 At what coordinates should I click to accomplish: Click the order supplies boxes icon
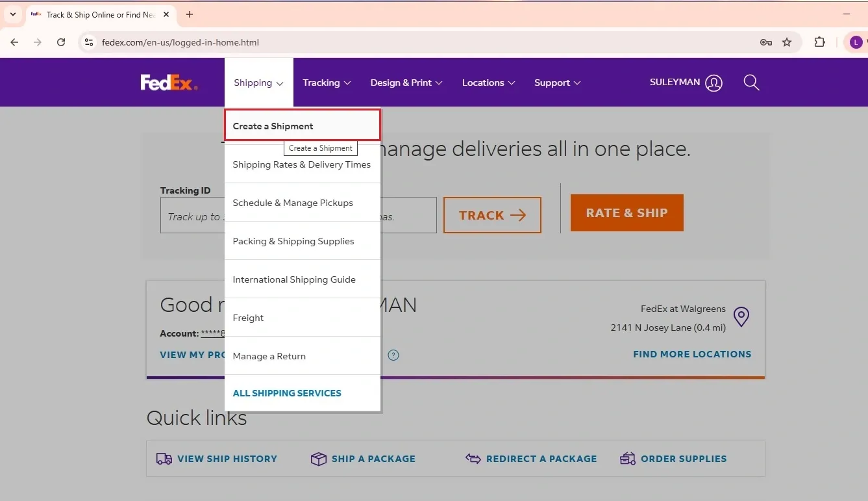(x=628, y=459)
